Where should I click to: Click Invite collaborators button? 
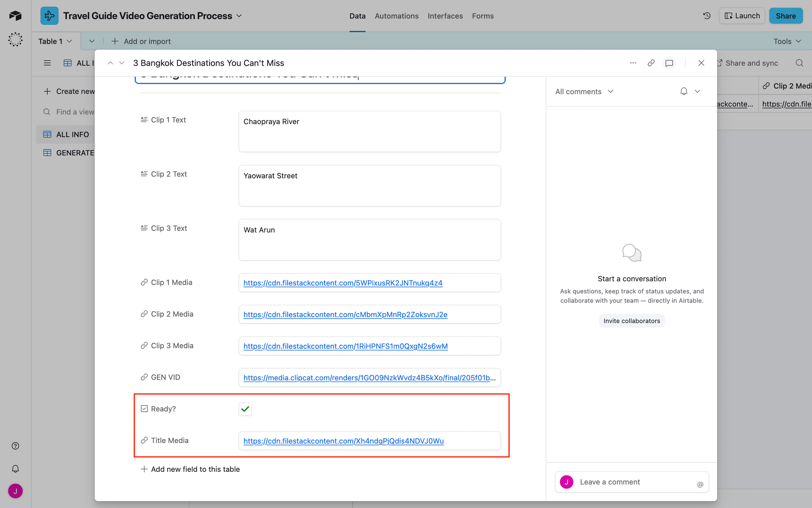[x=631, y=321]
